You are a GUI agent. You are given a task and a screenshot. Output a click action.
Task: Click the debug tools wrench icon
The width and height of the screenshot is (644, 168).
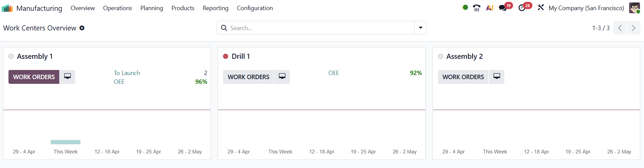(x=541, y=7)
